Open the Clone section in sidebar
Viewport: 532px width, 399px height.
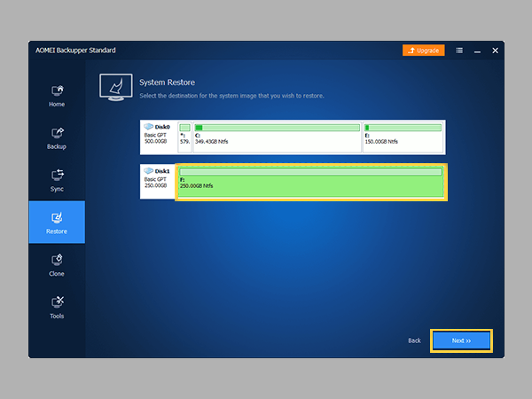point(57,265)
